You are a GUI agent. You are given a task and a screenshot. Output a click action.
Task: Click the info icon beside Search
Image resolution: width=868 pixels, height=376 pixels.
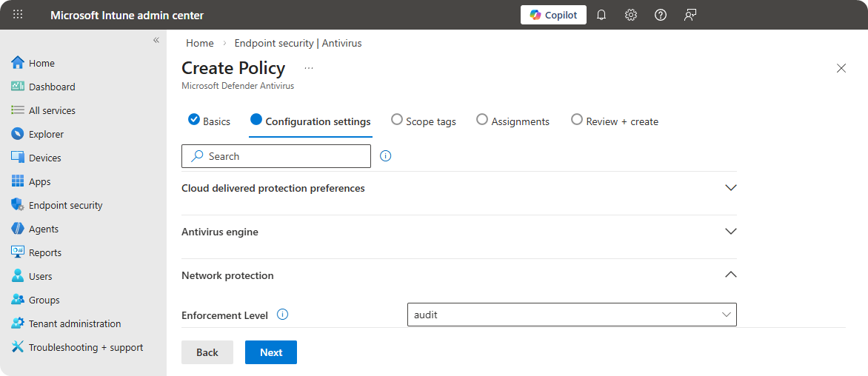coord(385,156)
